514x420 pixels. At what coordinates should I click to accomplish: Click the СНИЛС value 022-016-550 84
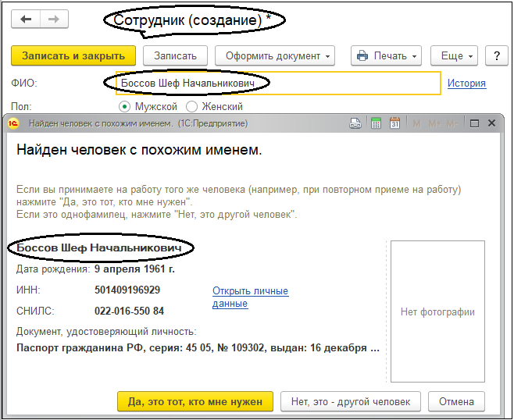pos(129,311)
